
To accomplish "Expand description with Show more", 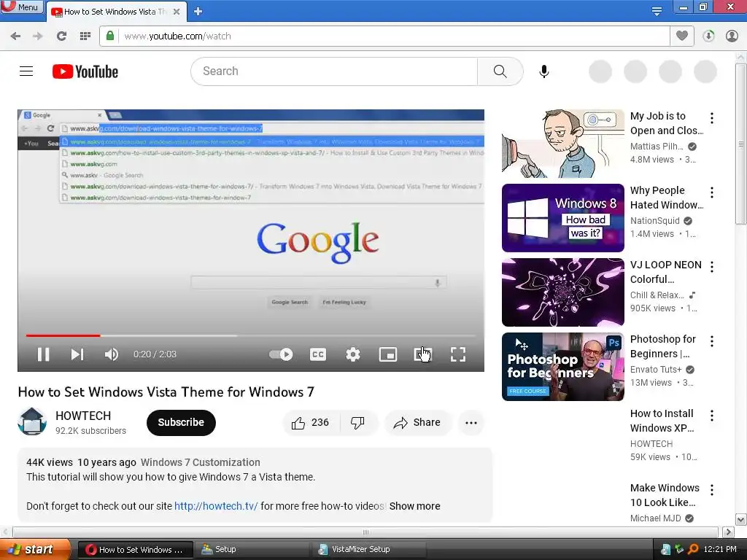I will (x=414, y=506).
